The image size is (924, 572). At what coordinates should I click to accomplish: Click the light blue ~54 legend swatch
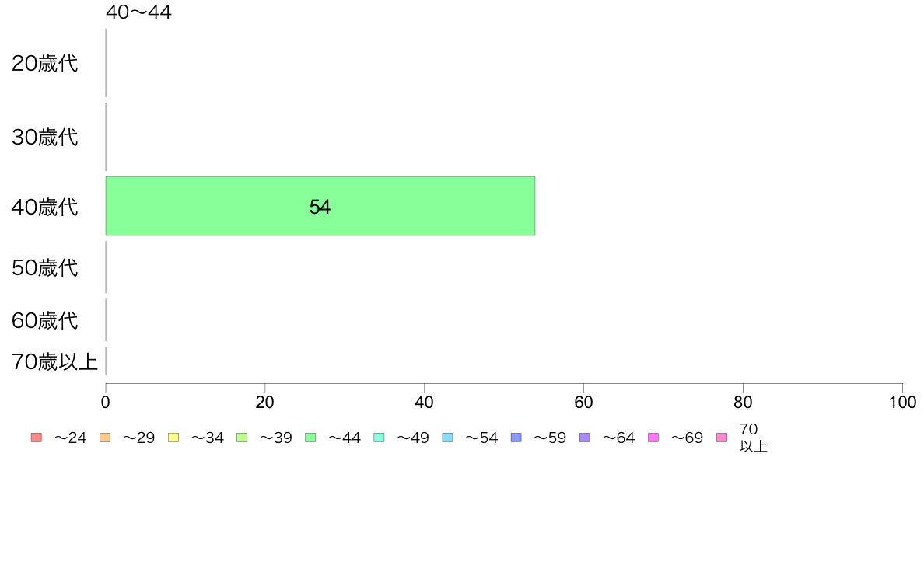[x=447, y=438]
